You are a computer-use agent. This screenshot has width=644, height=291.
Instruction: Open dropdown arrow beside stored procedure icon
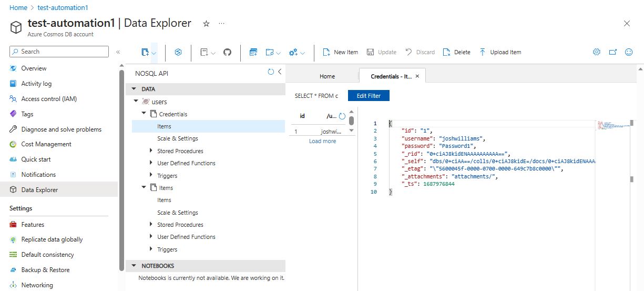click(x=279, y=53)
